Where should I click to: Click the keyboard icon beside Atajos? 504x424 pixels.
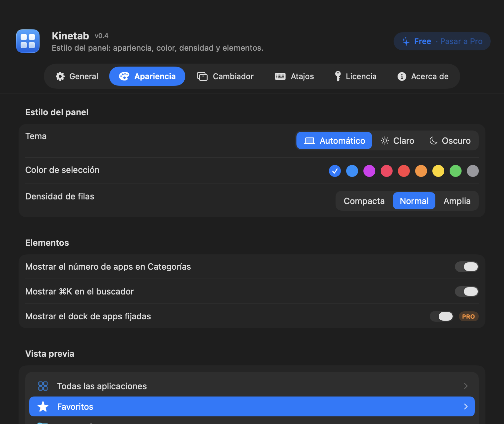click(x=280, y=77)
